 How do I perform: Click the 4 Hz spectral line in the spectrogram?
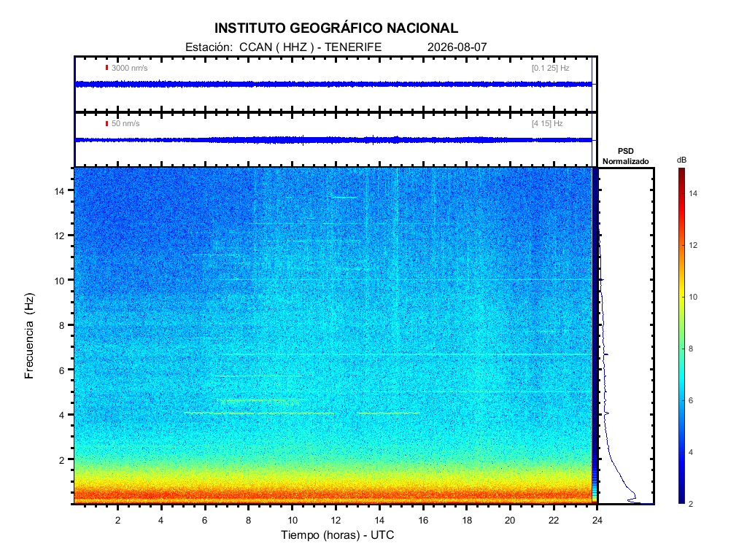tap(260, 413)
